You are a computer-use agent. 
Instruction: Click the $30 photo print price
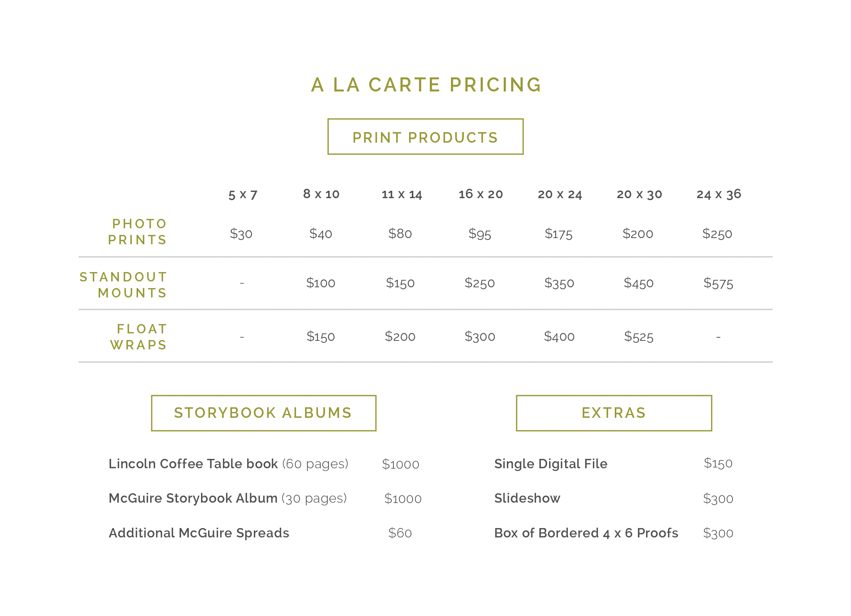click(x=241, y=234)
